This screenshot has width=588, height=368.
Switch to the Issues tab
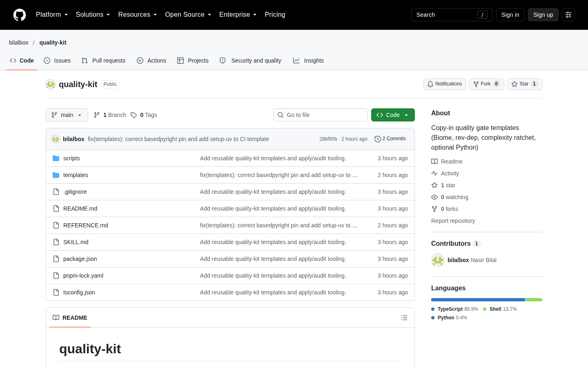(x=57, y=61)
